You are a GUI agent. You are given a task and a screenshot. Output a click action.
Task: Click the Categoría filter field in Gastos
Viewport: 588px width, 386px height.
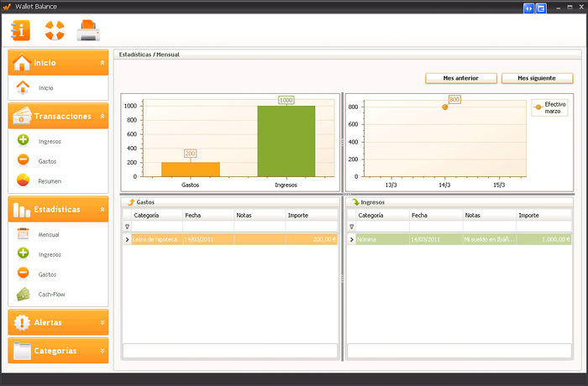tap(157, 227)
